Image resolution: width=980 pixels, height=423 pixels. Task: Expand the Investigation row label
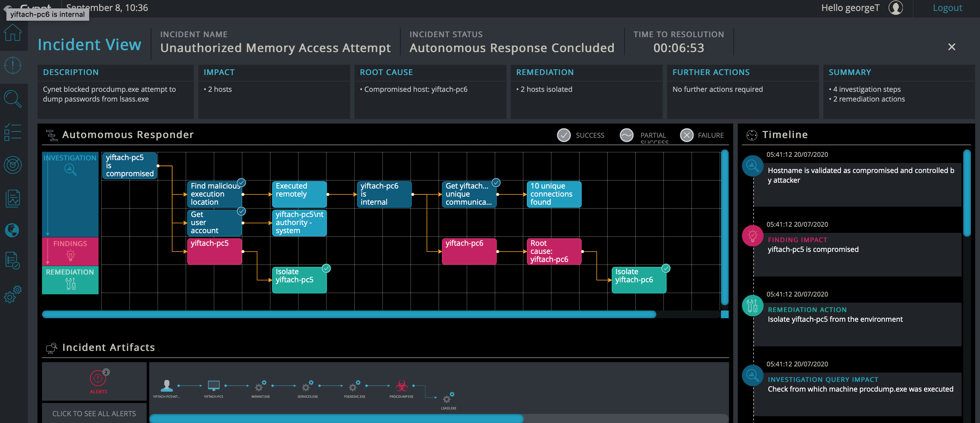coord(70,164)
